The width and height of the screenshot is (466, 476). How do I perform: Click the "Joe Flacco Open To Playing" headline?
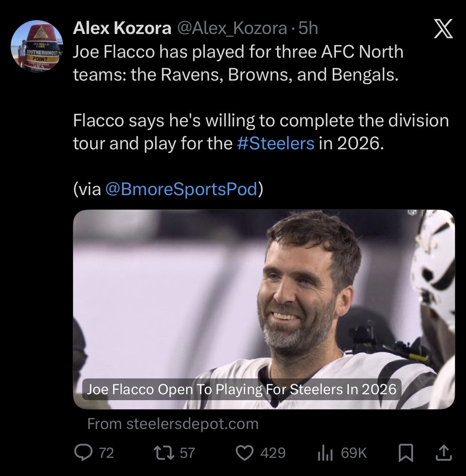coord(241,389)
